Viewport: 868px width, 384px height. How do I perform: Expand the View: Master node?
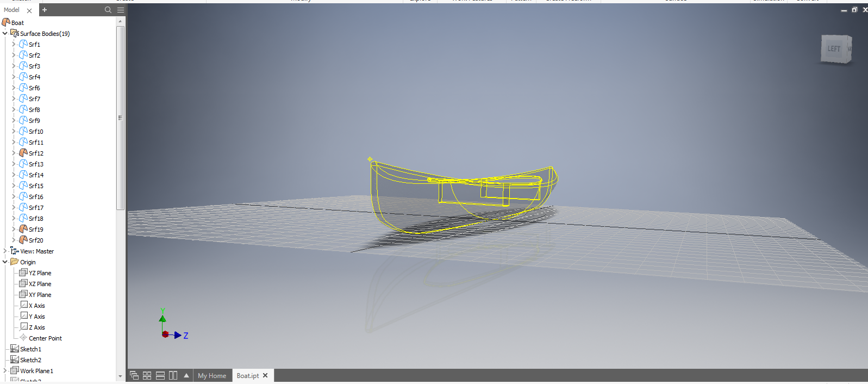pos(5,251)
